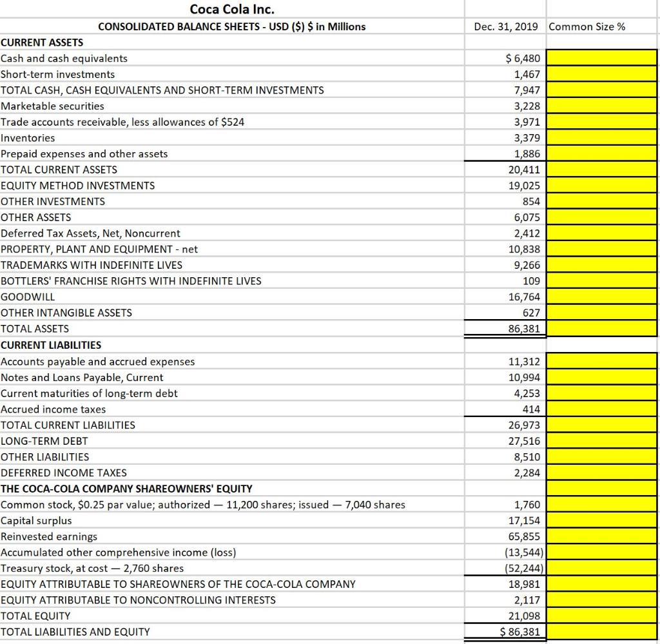The width and height of the screenshot is (660, 644).
Task: Select the Short-term investments row label
Action: click(x=58, y=74)
